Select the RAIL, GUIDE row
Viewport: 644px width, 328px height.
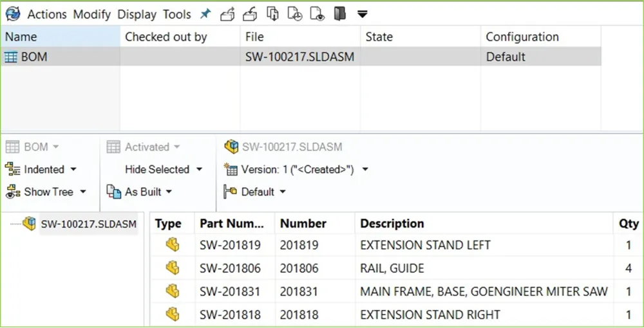tap(392, 268)
